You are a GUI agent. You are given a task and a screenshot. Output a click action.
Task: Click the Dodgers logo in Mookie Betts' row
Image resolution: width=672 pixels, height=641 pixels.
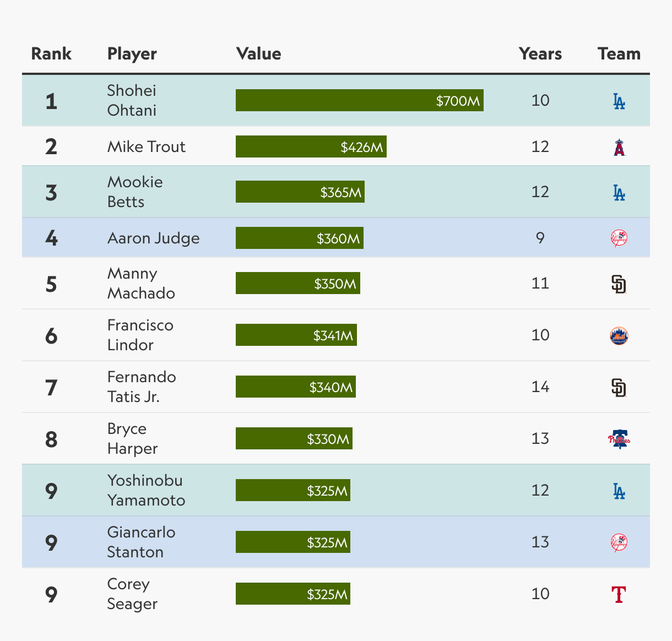coord(619,193)
